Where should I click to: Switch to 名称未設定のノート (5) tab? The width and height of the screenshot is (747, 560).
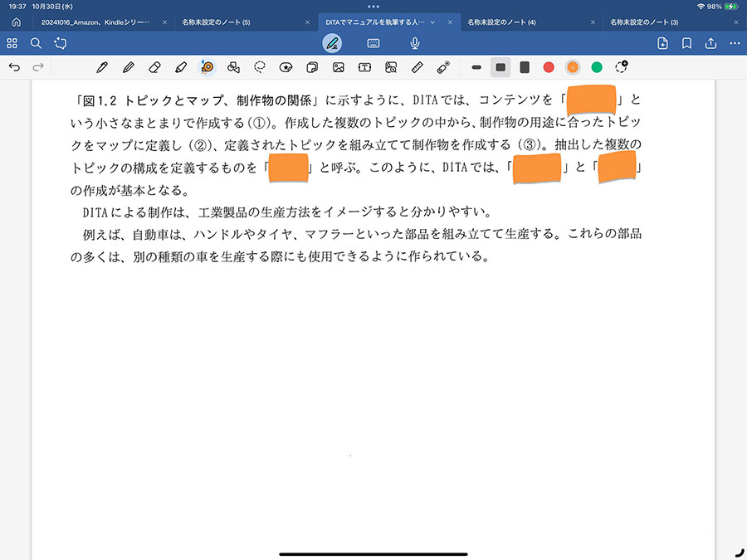pyautogui.click(x=216, y=22)
